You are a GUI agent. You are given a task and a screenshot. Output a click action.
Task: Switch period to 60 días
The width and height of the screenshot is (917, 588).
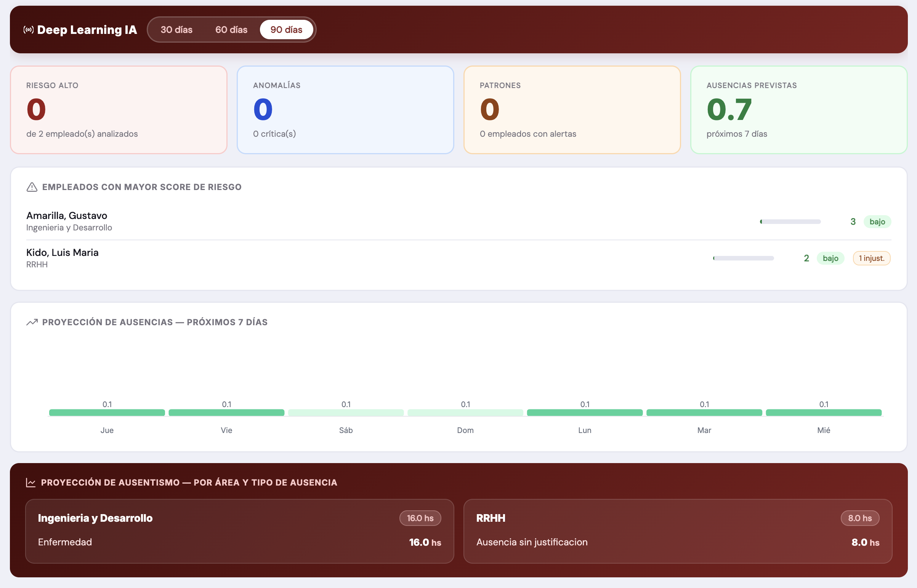coord(231,30)
